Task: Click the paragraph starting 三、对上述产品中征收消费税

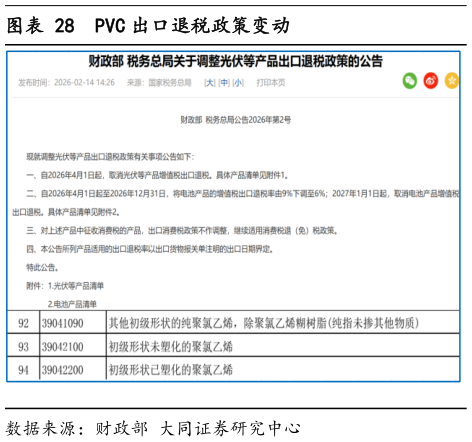Action: pyautogui.click(x=182, y=230)
